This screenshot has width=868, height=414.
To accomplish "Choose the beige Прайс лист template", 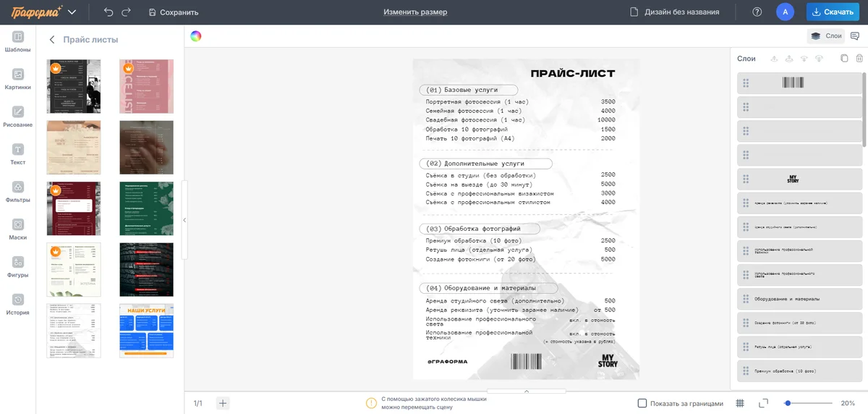I will click(x=74, y=148).
